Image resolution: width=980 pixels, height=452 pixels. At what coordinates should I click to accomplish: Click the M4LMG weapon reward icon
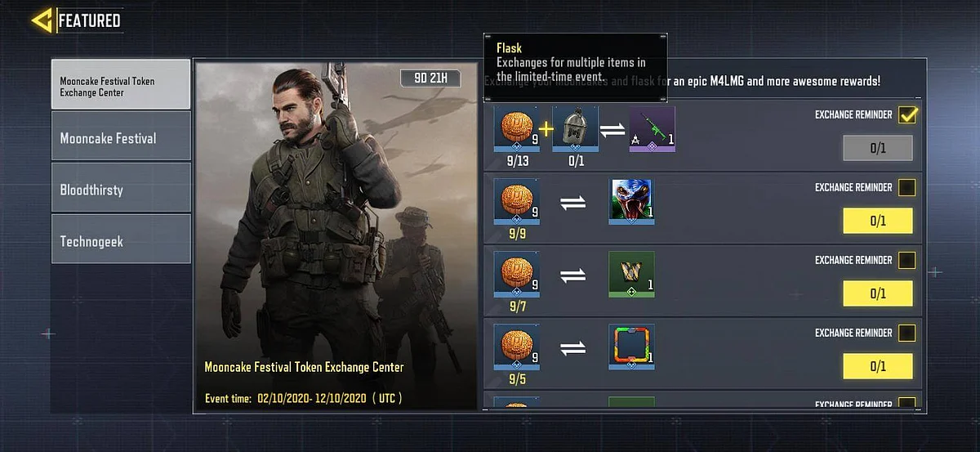[652, 129]
